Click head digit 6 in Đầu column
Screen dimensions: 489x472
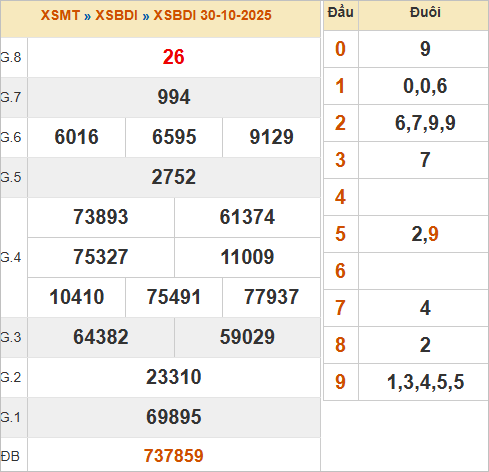pyautogui.click(x=340, y=271)
